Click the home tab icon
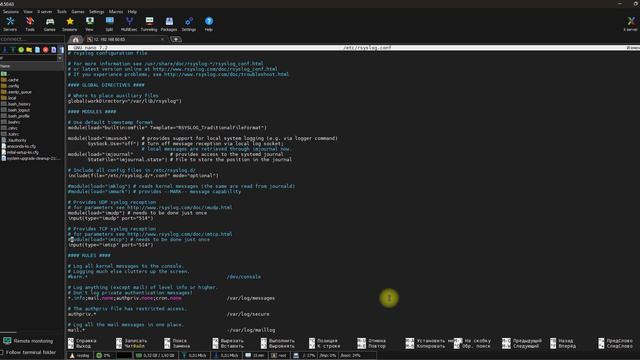Viewport: 640px width, 360px height. (x=76, y=40)
